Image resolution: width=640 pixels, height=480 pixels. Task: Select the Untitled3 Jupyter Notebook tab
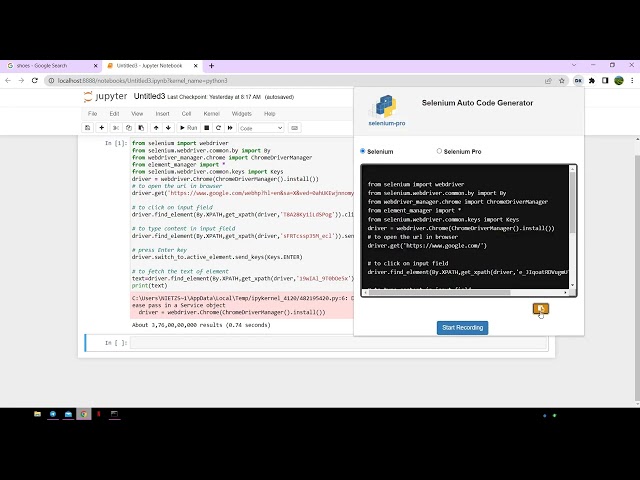[149, 66]
